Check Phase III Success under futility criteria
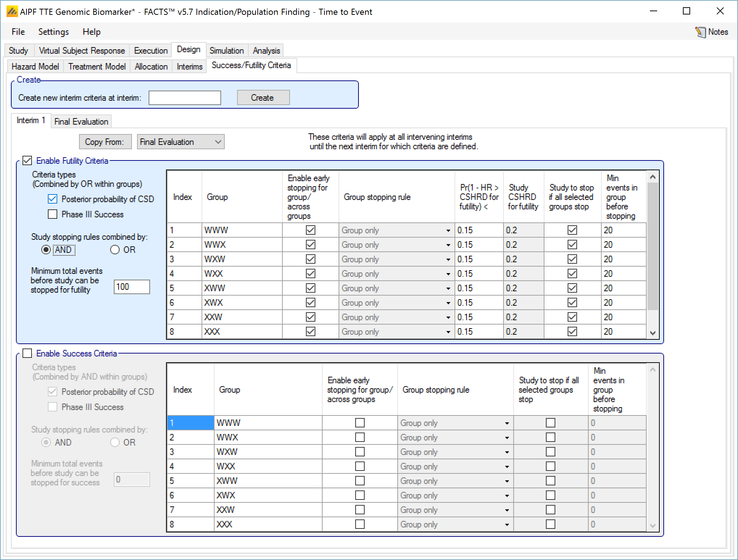The height and width of the screenshot is (560, 738). click(53, 214)
